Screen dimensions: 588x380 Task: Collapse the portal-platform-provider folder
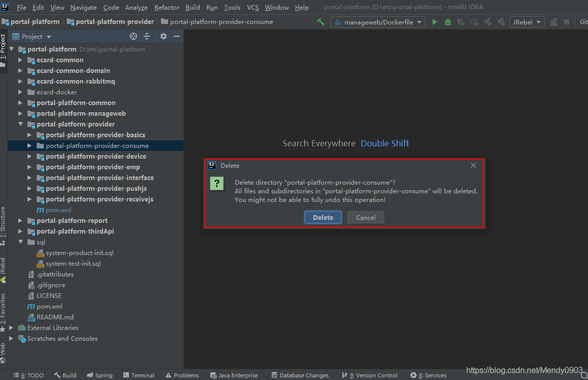pyautogui.click(x=20, y=124)
